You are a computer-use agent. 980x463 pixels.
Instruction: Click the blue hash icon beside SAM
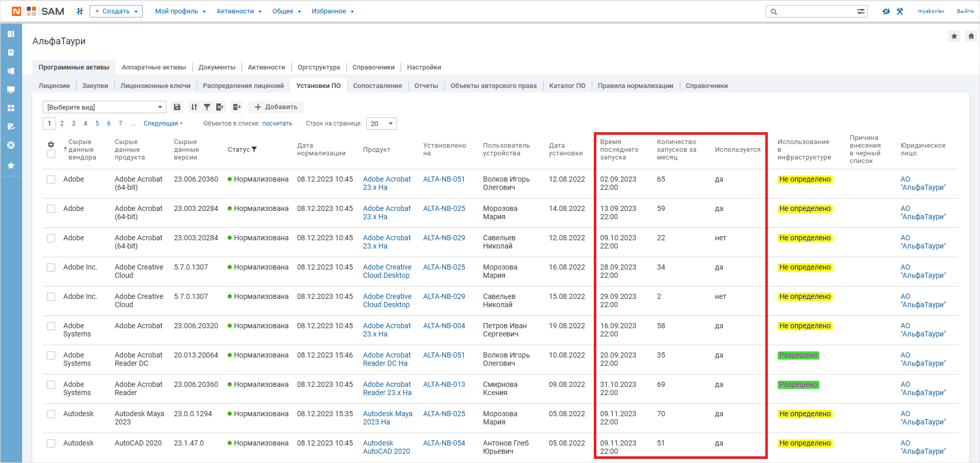(x=80, y=11)
